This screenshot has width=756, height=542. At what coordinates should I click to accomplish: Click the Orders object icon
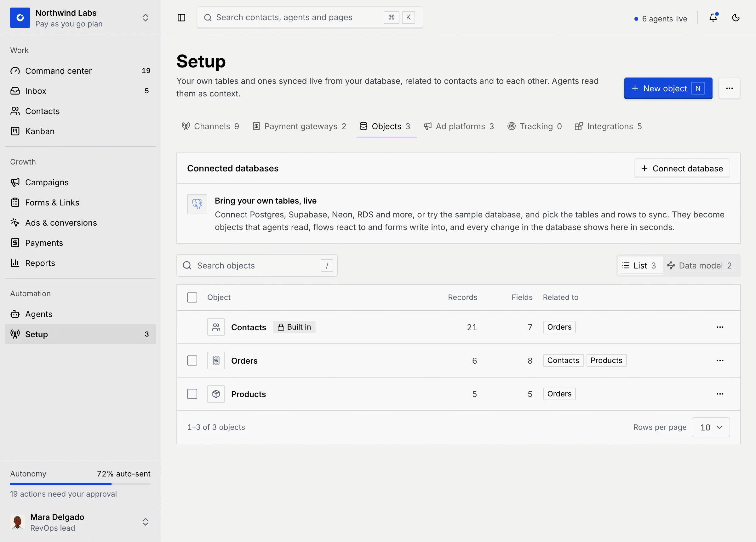coord(216,360)
